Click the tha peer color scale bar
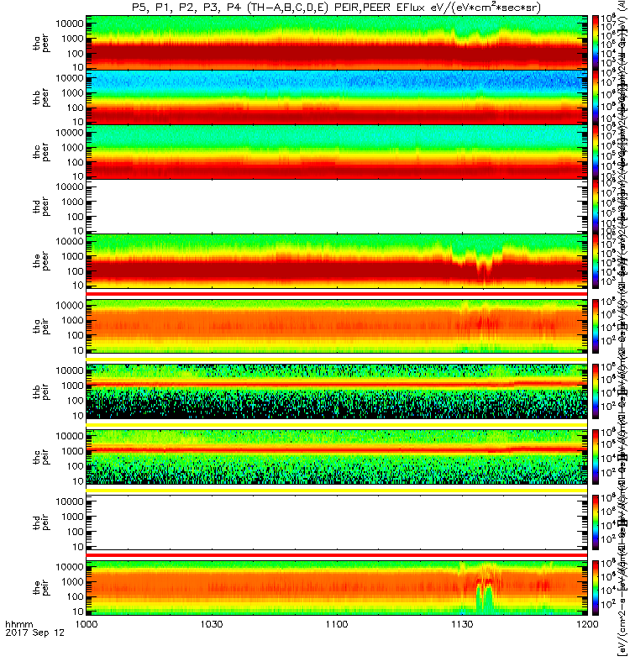 (596, 43)
